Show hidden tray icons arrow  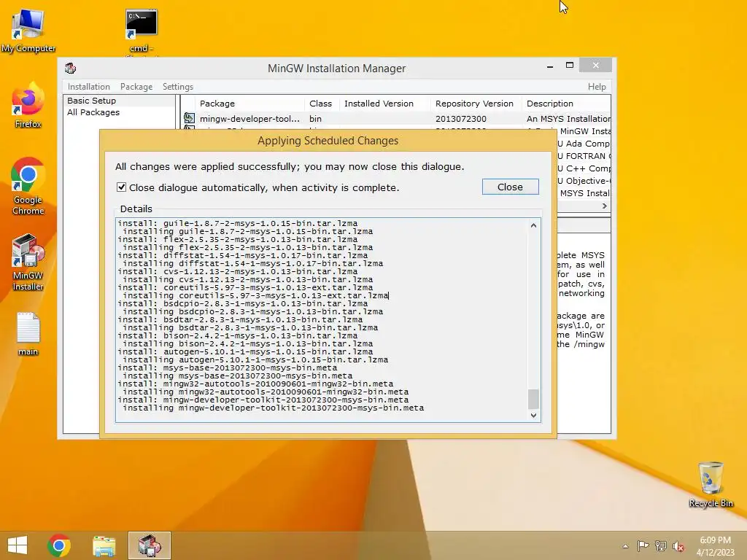625,546
